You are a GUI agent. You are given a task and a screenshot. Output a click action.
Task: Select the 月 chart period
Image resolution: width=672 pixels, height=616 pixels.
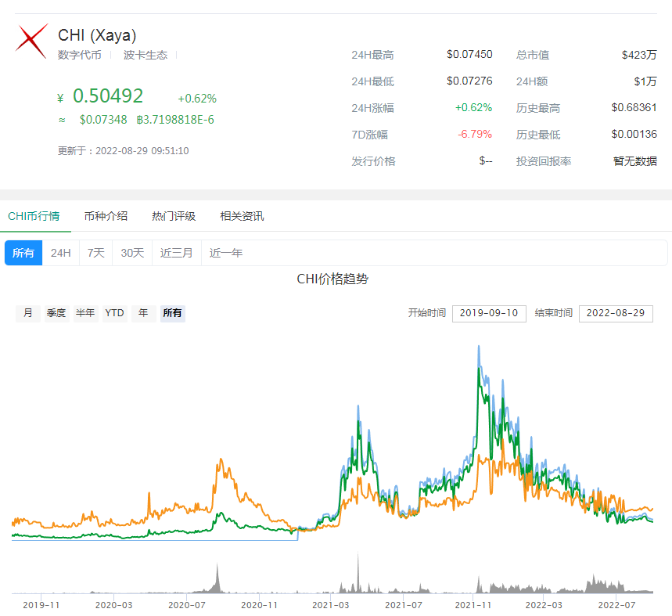tap(27, 313)
